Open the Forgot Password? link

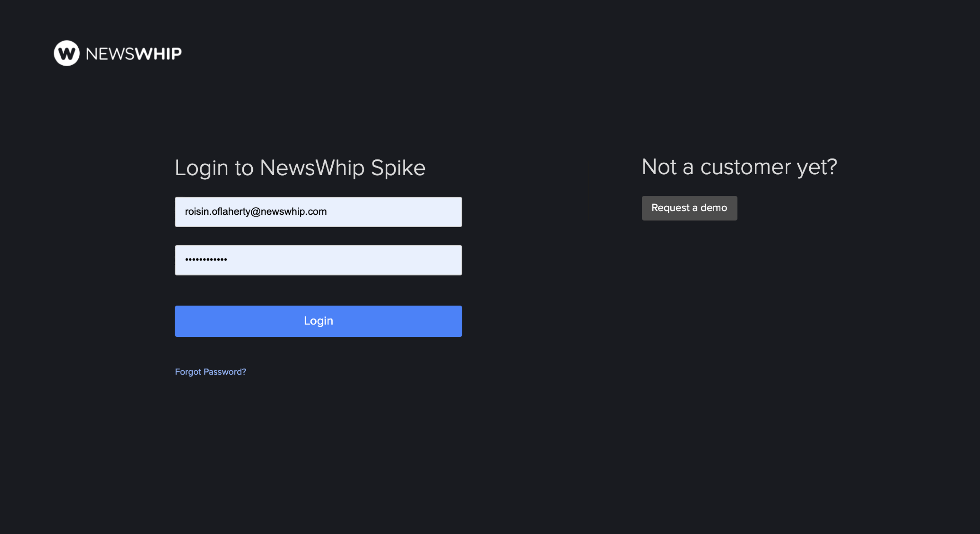210,372
